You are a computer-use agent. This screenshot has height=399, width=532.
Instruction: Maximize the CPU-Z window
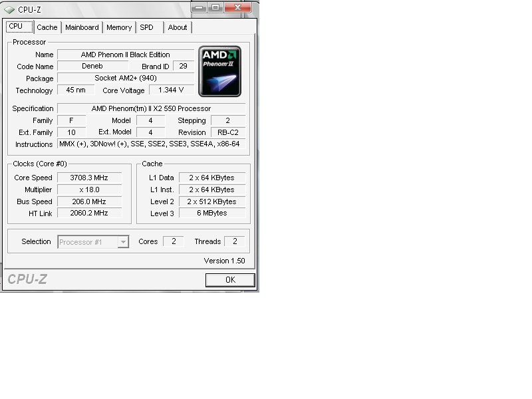click(215, 7)
